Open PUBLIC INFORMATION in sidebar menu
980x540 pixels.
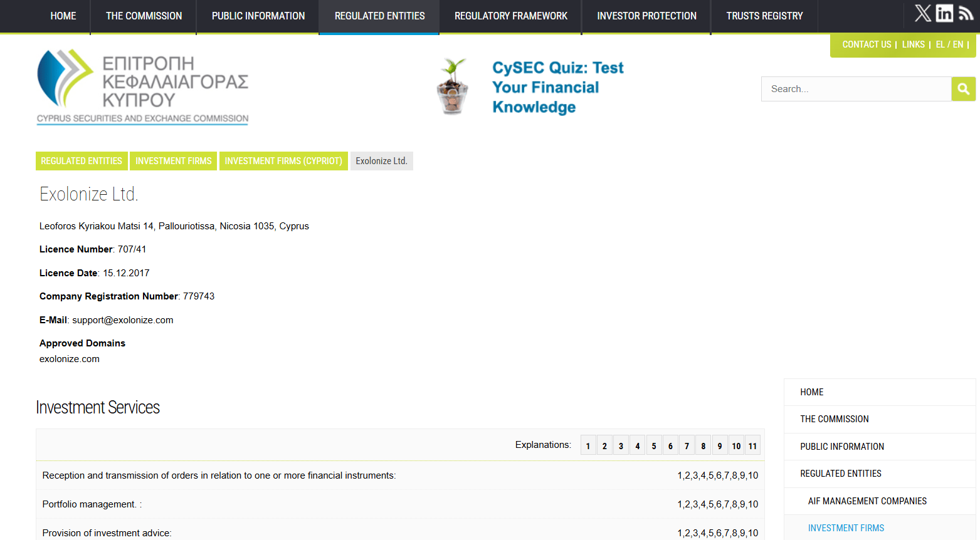coord(880,447)
